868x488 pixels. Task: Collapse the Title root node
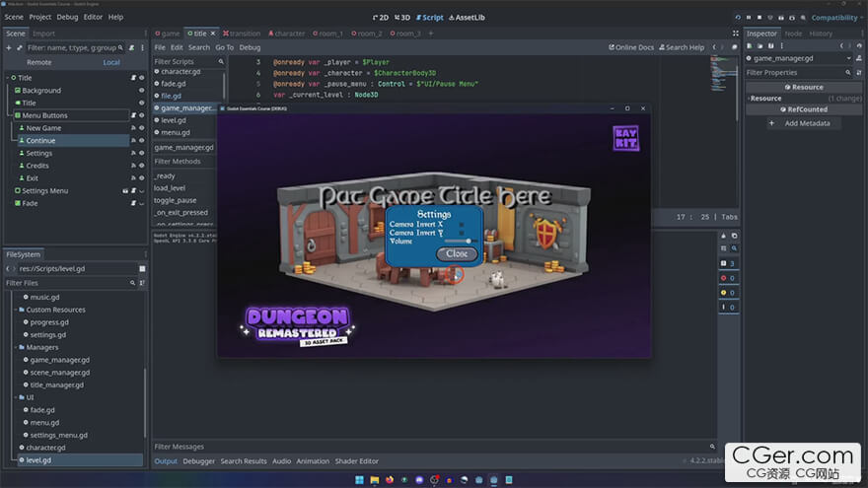7,78
